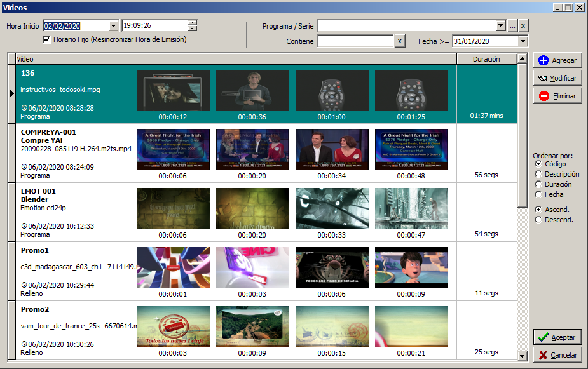
Task: Click the red minus Eliminar icon
Action: [543, 96]
